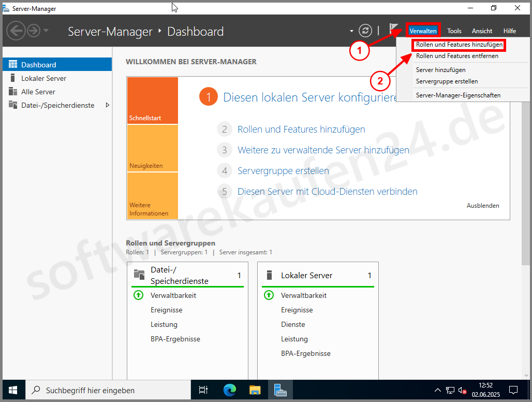The image size is (532, 402).
Task: Click the taskbar search box
Action: click(x=108, y=391)
